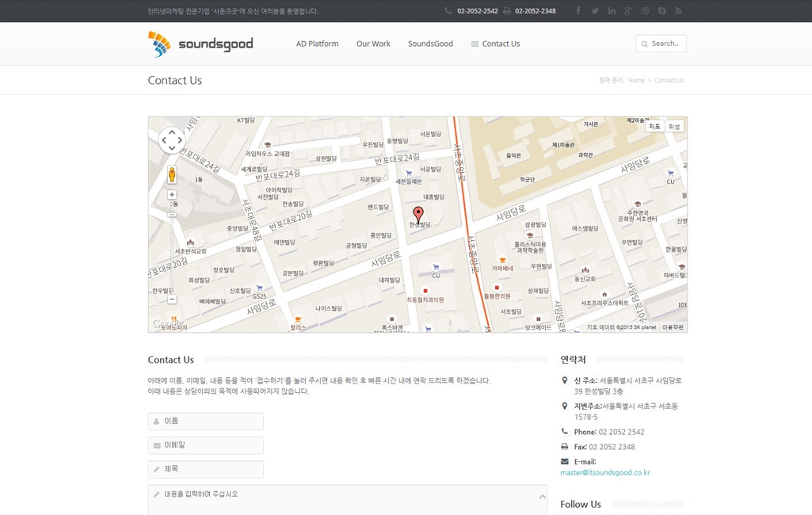Open the LinkedIn icon in top bar

tap(612, 11)
